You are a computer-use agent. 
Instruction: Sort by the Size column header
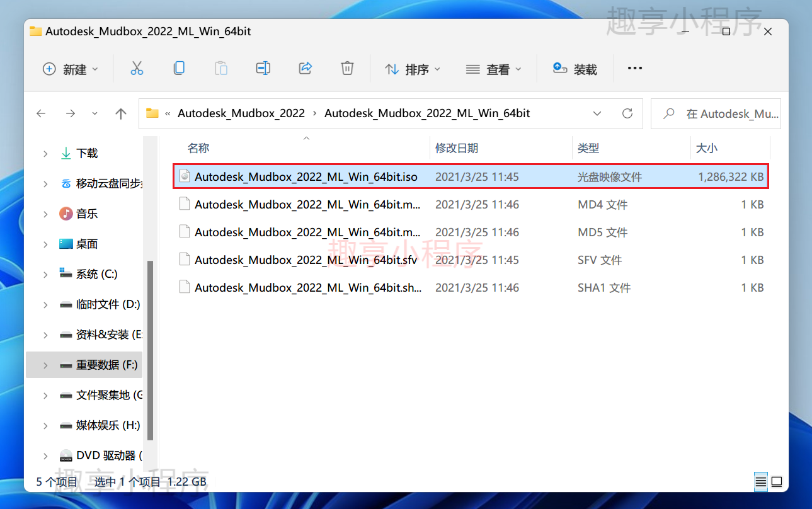coord(706,148)
